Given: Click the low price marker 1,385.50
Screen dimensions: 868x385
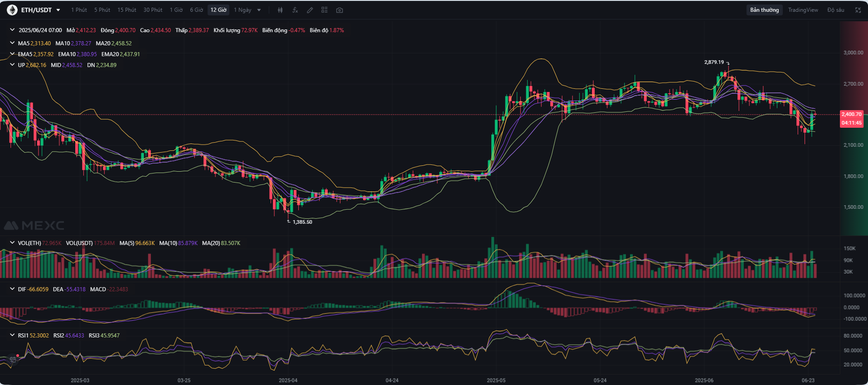Looking at the screenshot, I should coord(302,222).
